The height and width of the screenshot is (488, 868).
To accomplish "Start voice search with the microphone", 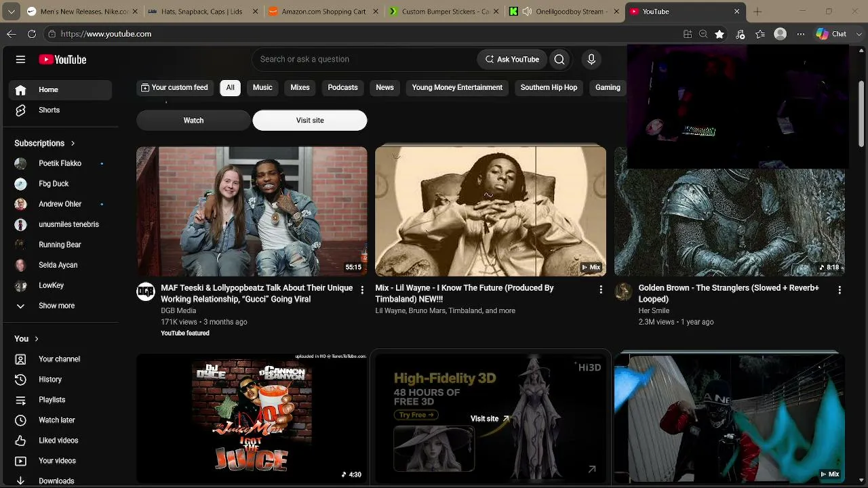I will [x=591, y=60].
